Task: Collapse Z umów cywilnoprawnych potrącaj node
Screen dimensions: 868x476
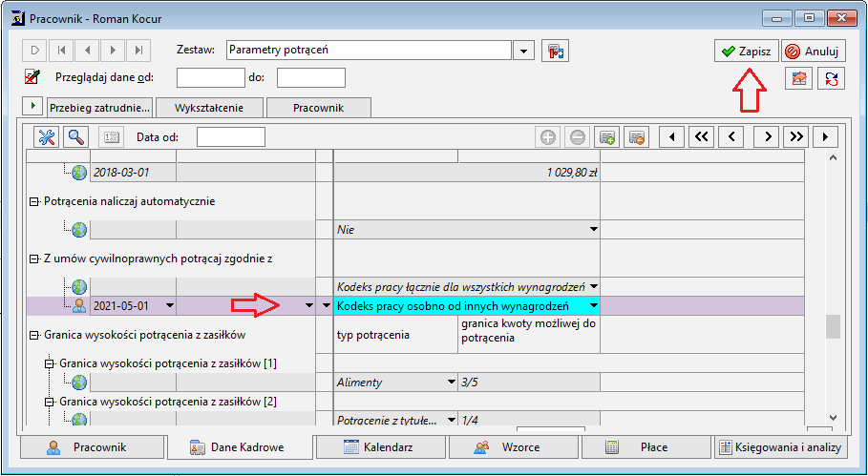Action: click(33, 259)
